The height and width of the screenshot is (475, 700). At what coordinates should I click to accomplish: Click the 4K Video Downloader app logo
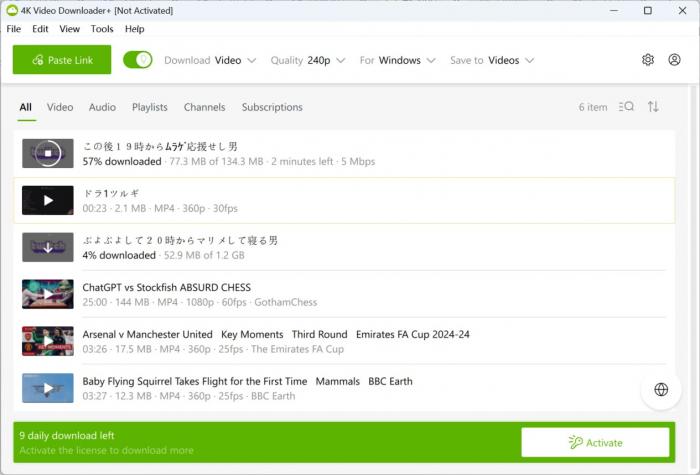12,10
